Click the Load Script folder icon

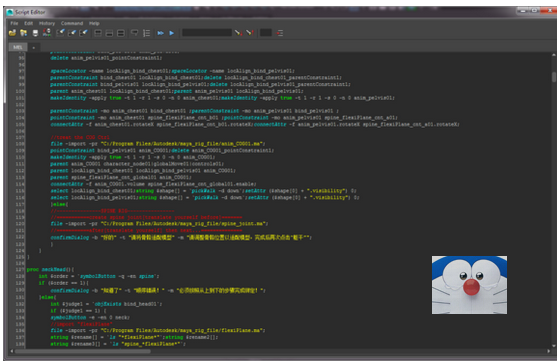(12, 33)
